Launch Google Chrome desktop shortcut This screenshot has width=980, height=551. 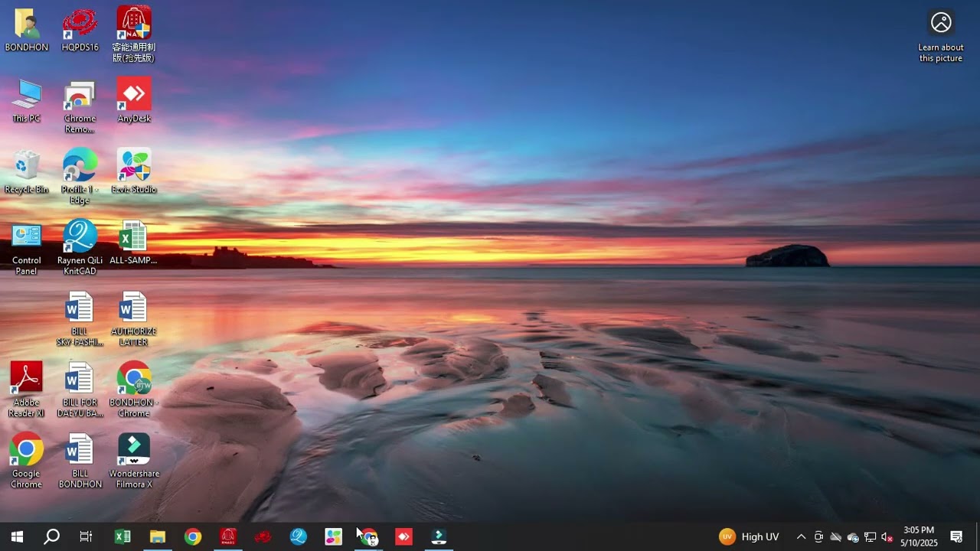coord(27,461)
